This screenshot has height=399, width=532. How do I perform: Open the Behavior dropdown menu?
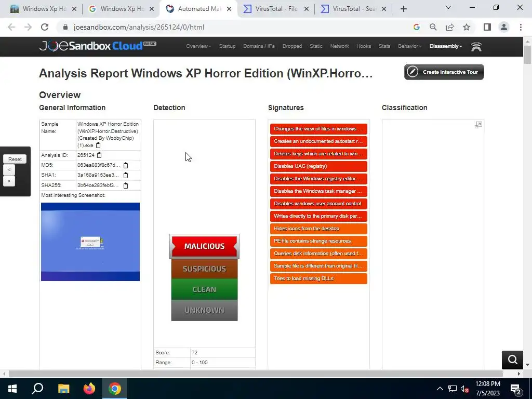pyautogui.click(x=409, y=46)
